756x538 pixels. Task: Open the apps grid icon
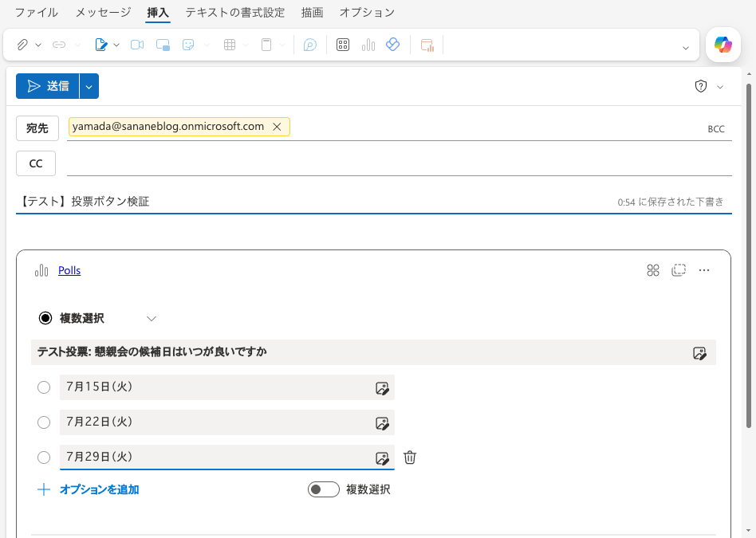click(x=343, y=45)
